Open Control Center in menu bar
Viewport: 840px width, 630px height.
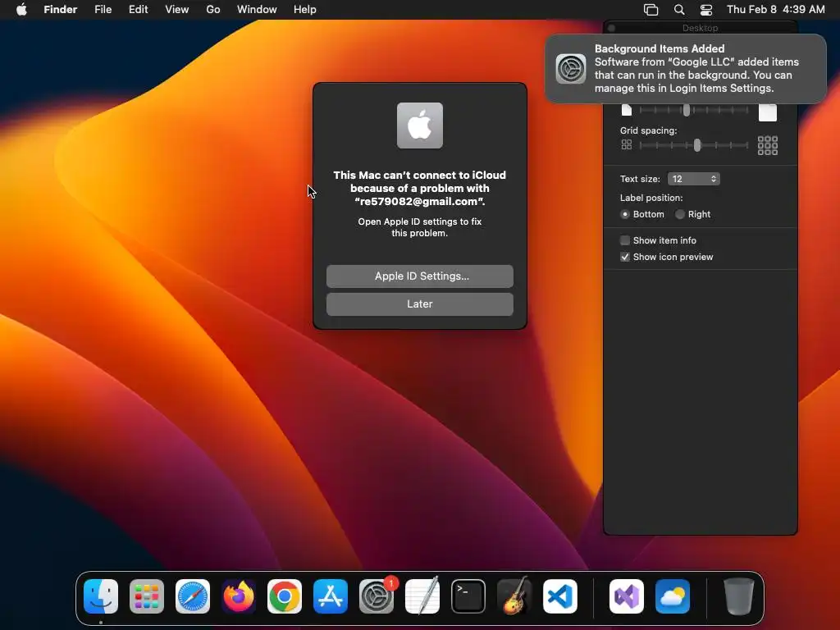tap(706, 10)
